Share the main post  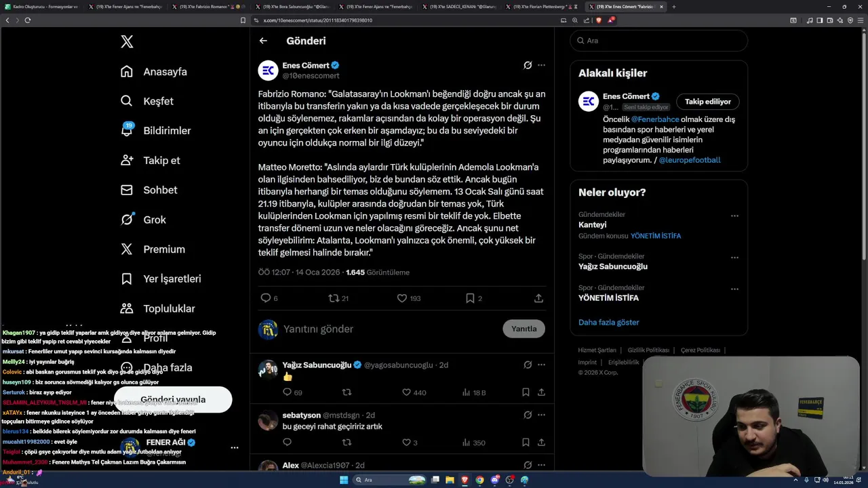coord(538,298)
